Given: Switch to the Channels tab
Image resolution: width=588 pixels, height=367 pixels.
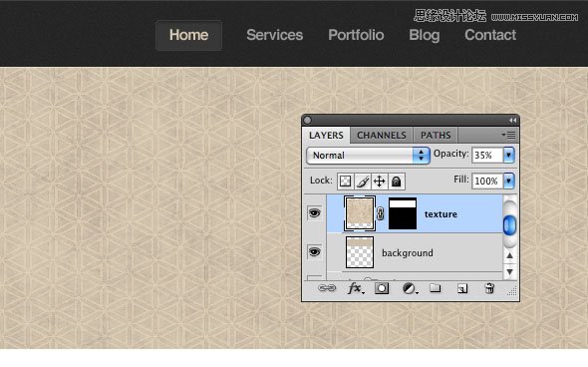Looking at the screenshot, I should point(382,135).
